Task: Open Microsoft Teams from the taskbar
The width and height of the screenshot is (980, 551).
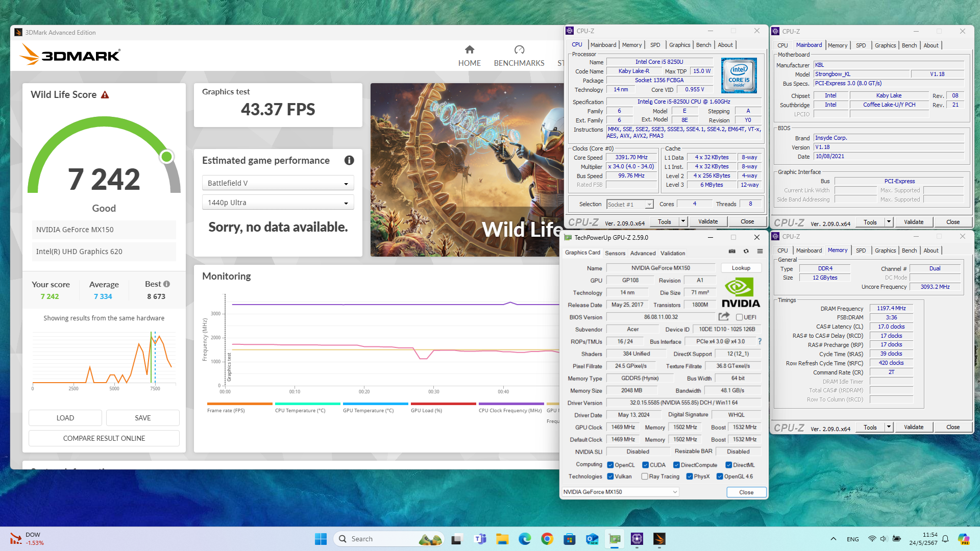Action: point(480,539)
